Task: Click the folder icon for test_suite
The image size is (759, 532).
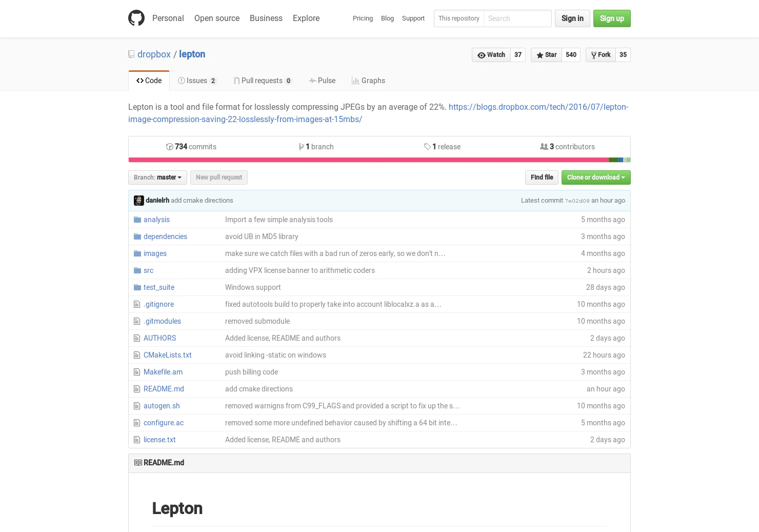Action: 137,287
